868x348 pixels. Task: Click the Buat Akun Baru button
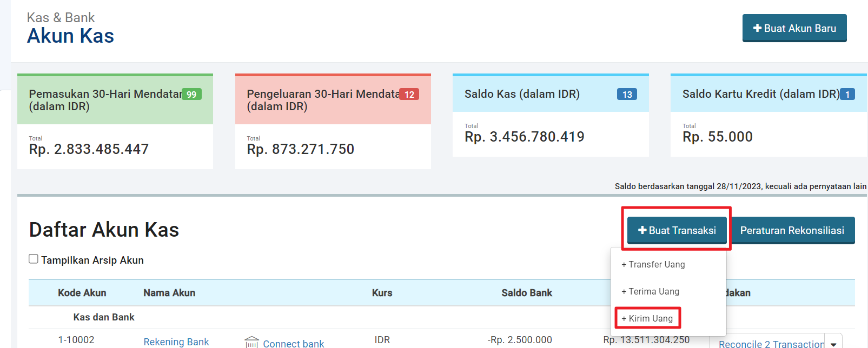click(x=794, y=28)
